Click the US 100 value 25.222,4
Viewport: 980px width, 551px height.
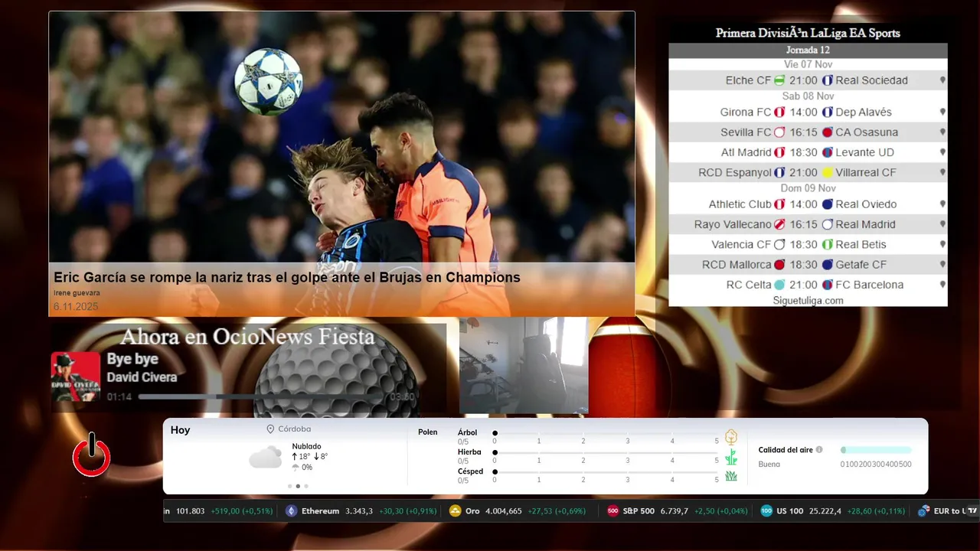(825, 511)
